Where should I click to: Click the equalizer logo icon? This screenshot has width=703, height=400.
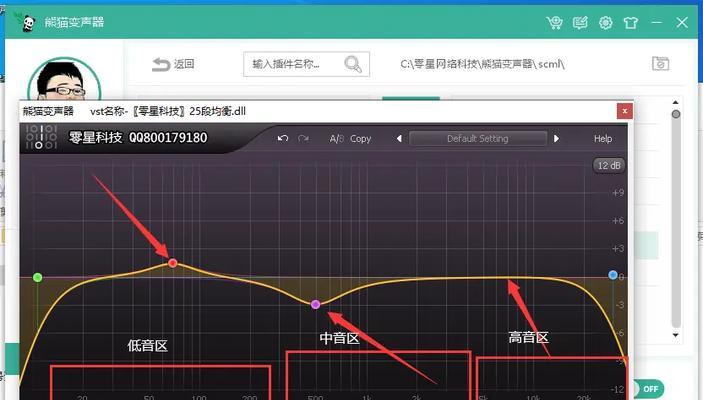[x=41, y=137]
